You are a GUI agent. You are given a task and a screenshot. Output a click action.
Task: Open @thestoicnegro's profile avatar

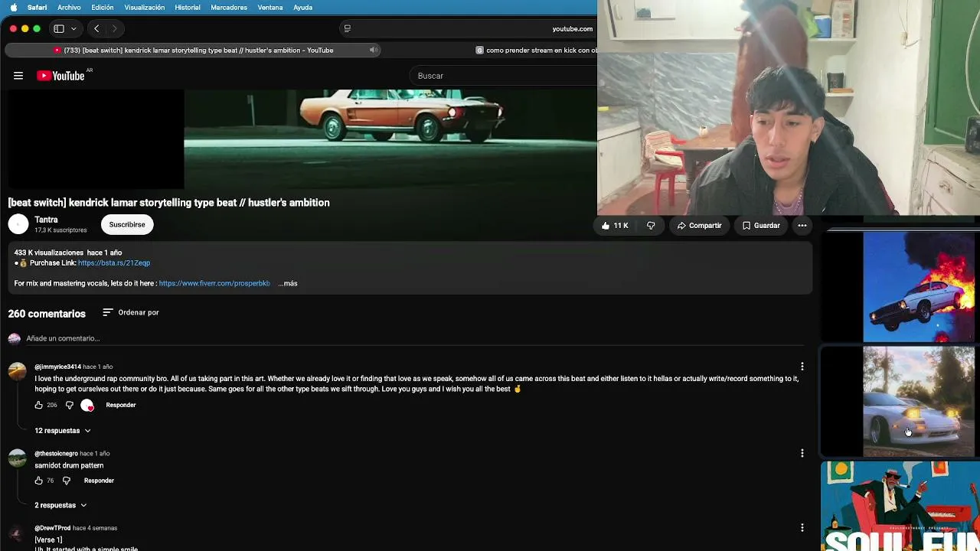click(x=17, y=458)
